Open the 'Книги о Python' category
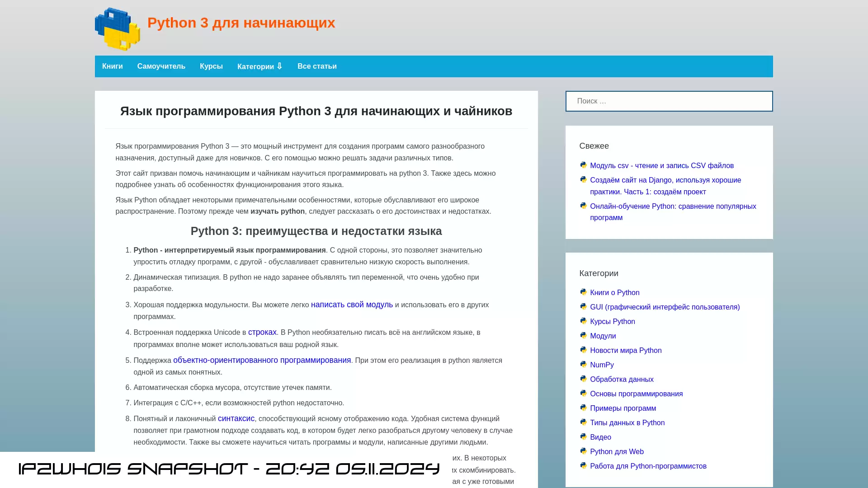Viewport: 868px width, 488px height. [615, 293]
